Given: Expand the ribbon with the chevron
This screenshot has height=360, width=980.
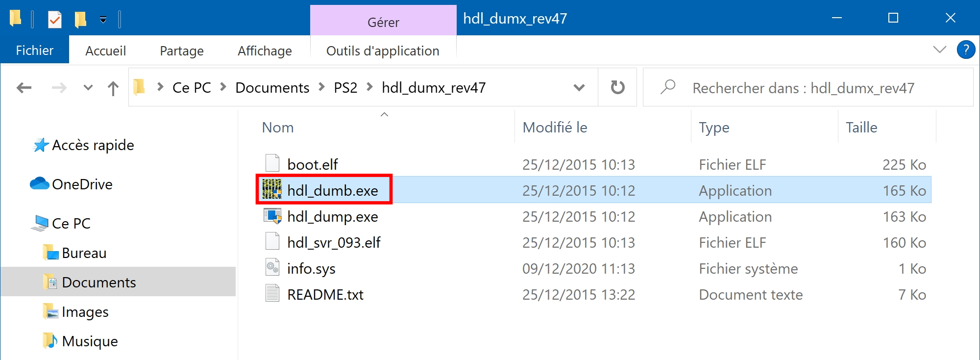Looking at the screenshot, I should coord(939,50).
